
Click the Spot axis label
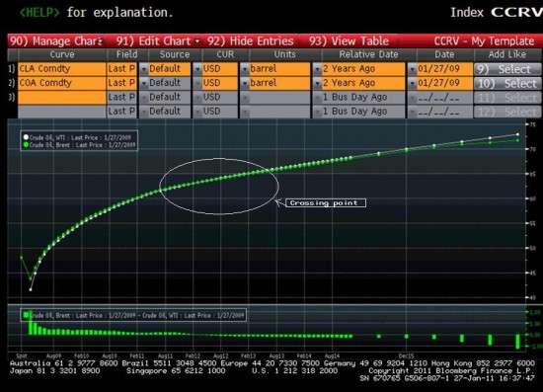click(22, 355)
